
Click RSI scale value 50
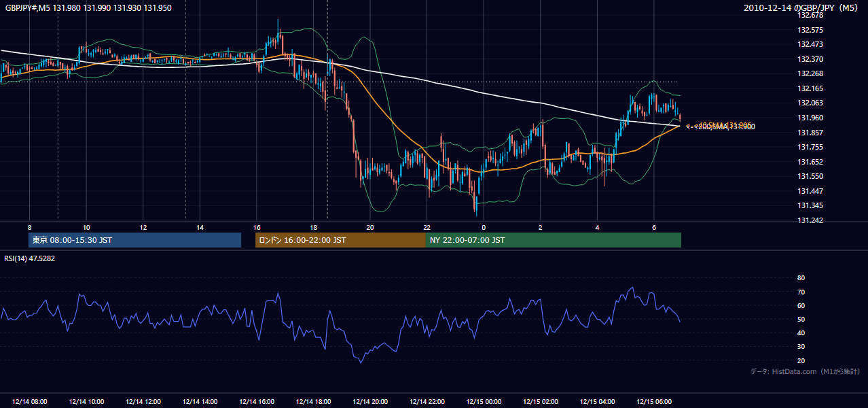click(x=801, y=319)
